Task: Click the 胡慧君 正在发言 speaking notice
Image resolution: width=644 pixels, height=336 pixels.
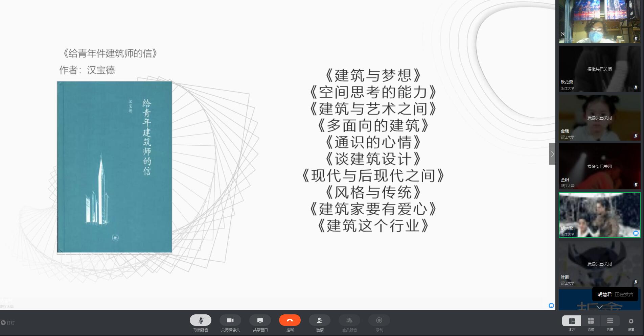Action: (615, 294)
